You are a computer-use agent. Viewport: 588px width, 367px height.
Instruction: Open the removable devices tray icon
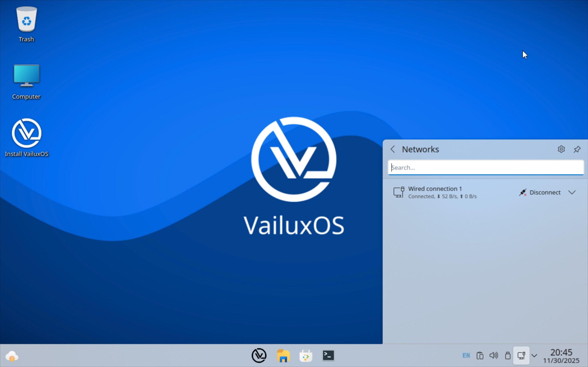508,356
